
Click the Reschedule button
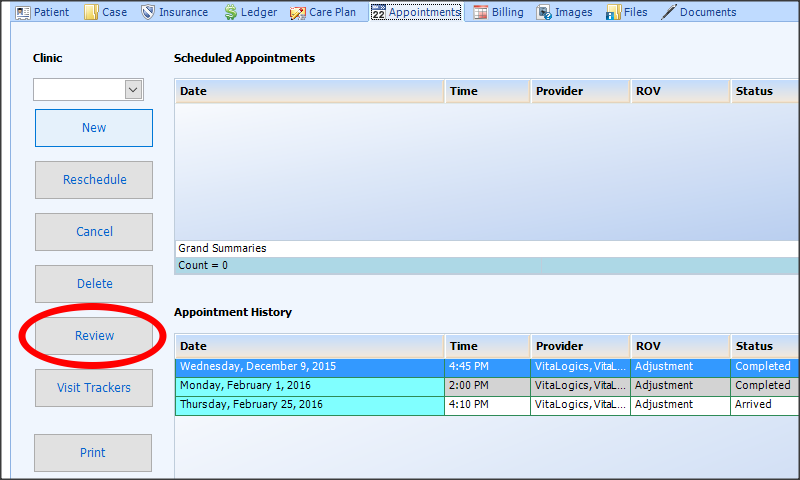pos(94,180)
